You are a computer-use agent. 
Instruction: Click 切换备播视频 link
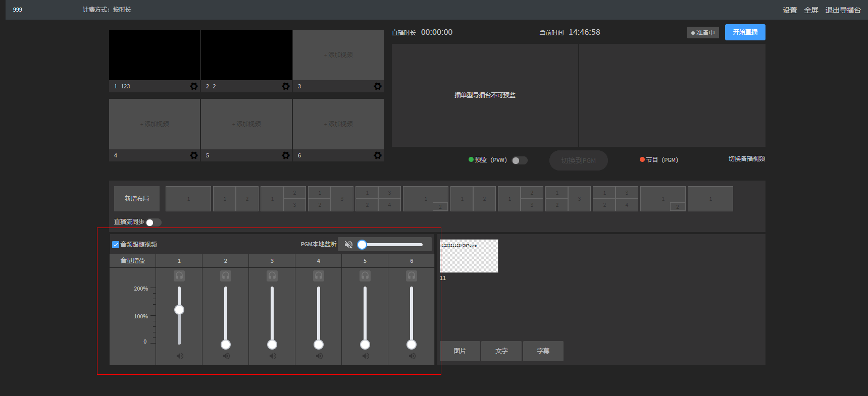[746, 159]
